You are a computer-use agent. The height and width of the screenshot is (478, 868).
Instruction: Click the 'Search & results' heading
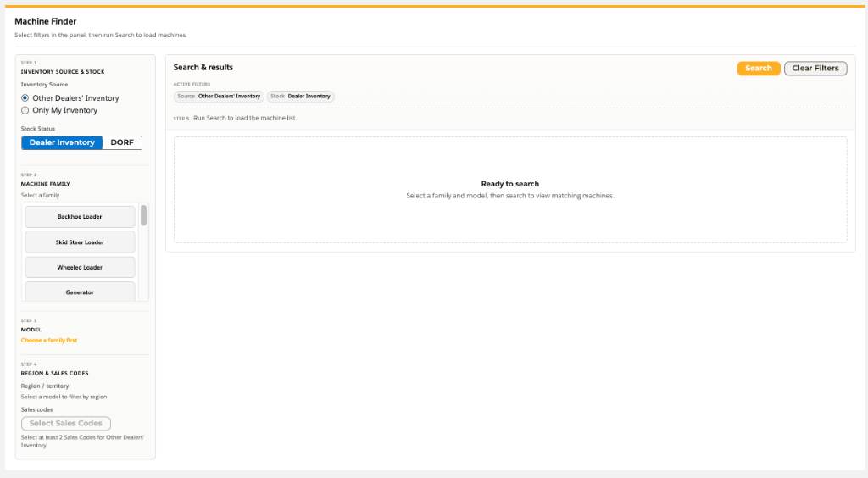(x=203, y=68)
